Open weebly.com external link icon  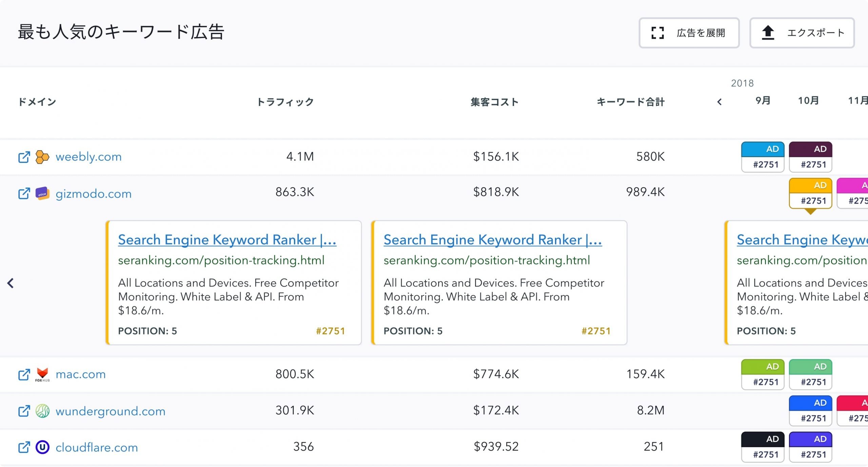24,157
